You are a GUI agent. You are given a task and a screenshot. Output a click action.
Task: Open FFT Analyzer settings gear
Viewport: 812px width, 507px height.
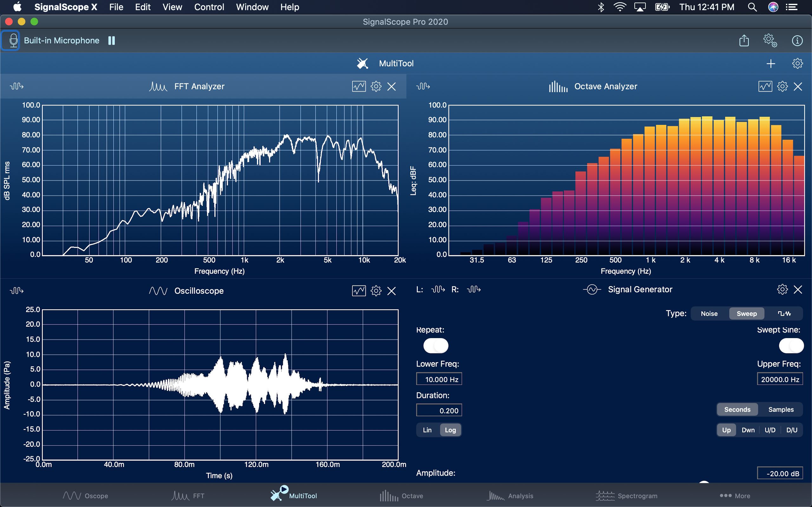coord(376,87)
